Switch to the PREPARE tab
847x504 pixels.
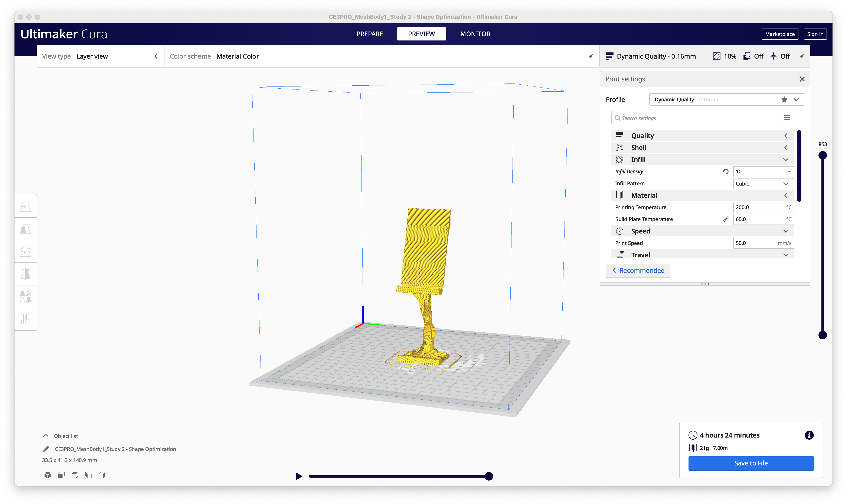click(370, 34)
